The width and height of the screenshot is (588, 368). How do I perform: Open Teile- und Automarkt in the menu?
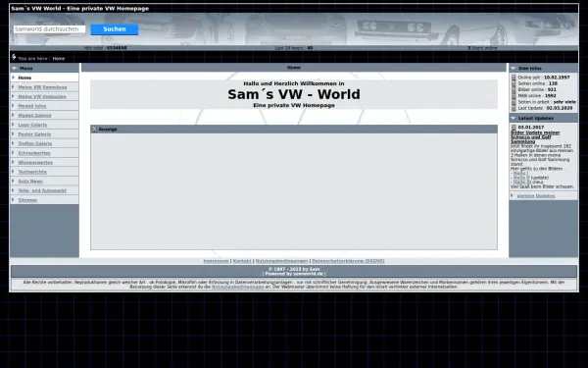[x=42, y=190]
